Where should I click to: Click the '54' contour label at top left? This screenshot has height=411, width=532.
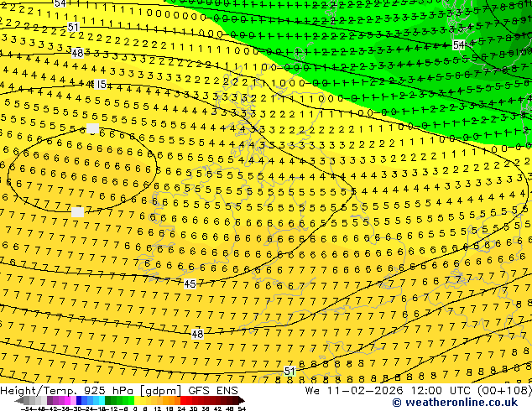[x=60, y=3]
